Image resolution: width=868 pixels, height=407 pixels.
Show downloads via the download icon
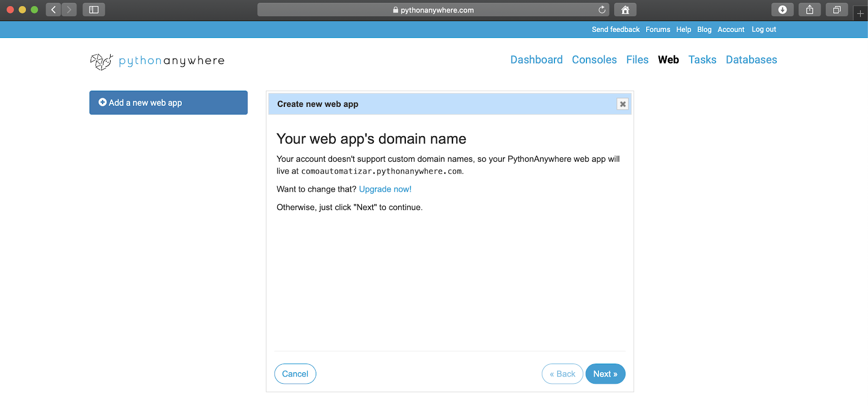coord(782,10)
